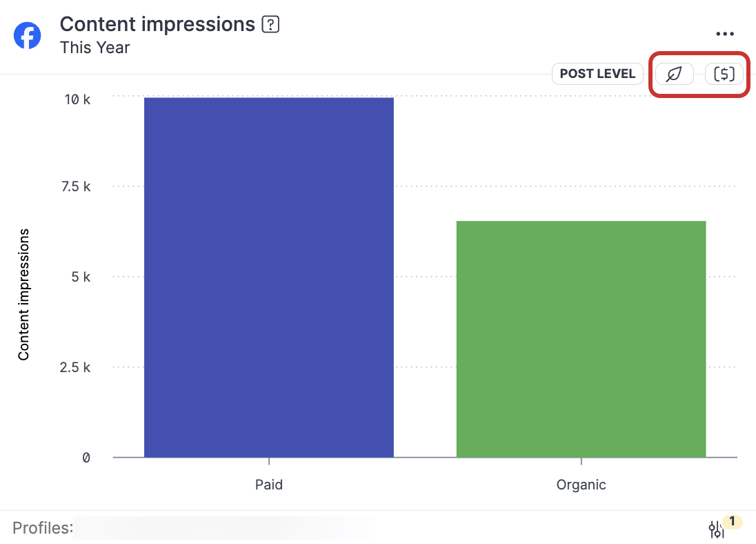756x544 pixels.
Task: Toggle the POST LEVEL mode badge
Action: click(597, 74)
